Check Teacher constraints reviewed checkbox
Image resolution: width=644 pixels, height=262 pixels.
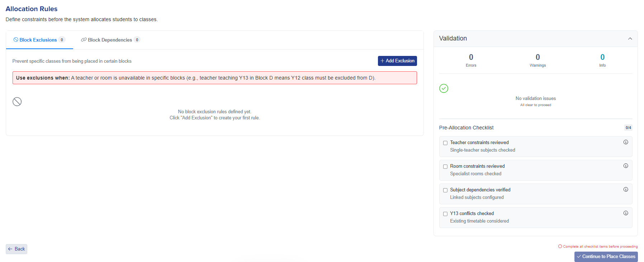coord(445,143)
